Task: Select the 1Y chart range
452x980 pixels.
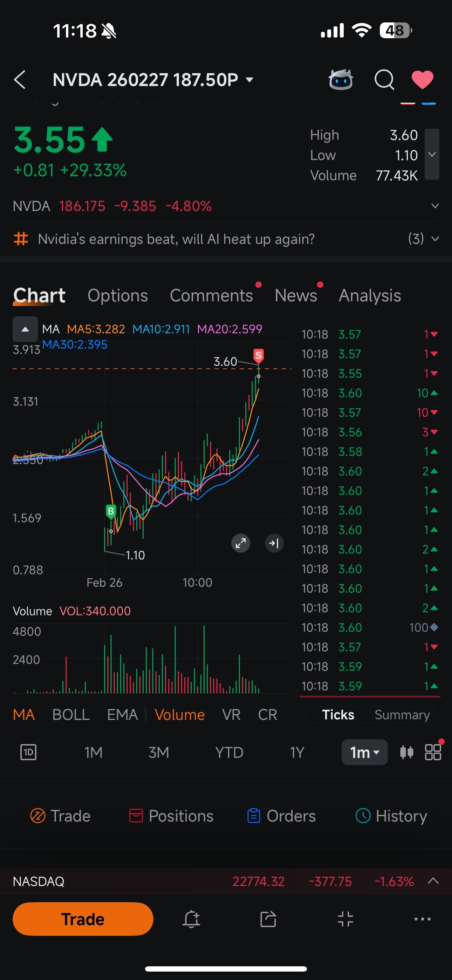Action: point(297,752)
